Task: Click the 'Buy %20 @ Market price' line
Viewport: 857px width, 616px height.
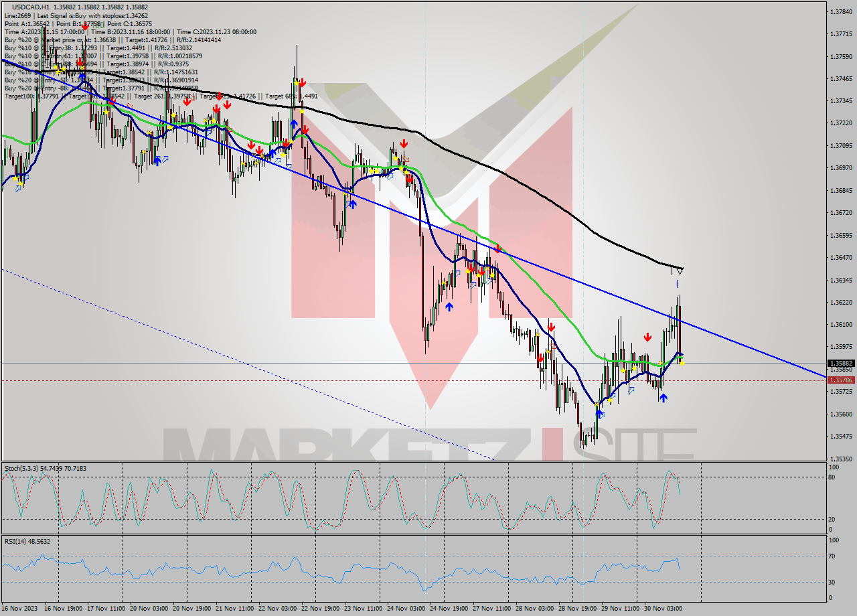Action: [112, 40]
